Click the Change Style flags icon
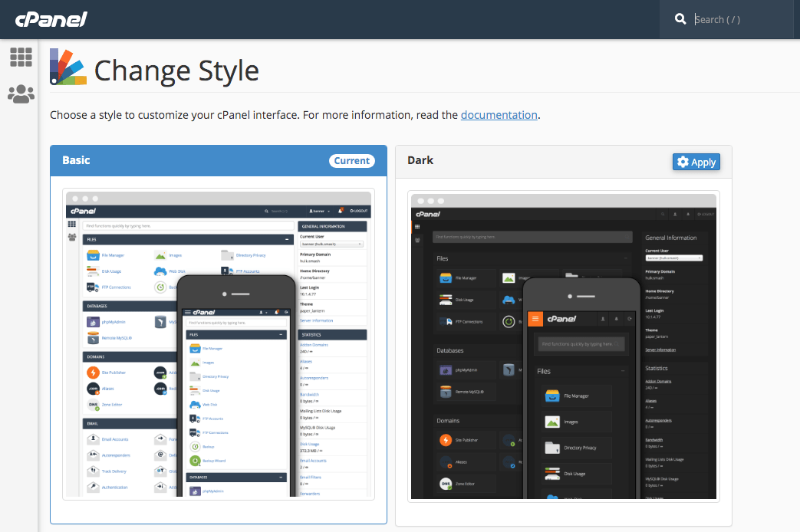Image resolution: width=800 pixels, height=532 pixels. click(x=67, y=67)
